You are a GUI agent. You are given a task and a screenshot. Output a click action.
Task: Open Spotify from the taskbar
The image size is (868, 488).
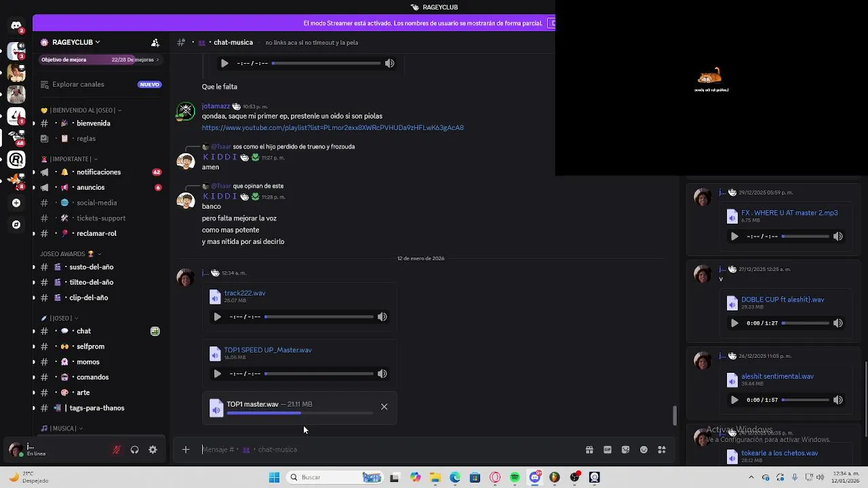[515, 477]
